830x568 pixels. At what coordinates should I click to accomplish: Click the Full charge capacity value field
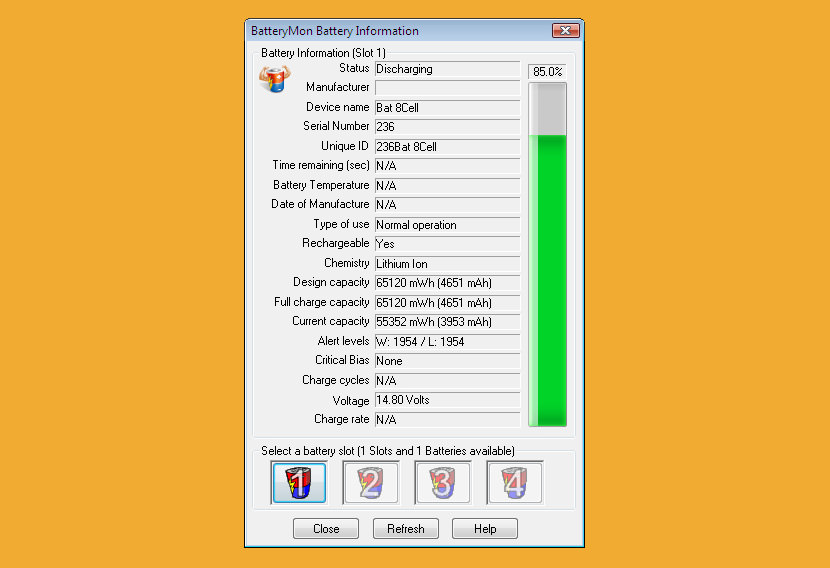coord(447,303)
